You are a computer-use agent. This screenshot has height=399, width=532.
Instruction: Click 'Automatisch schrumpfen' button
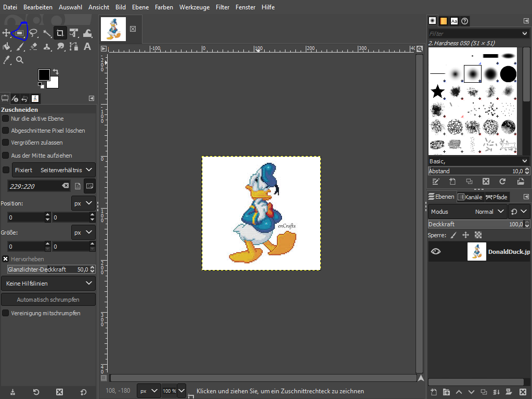point(48,300)
